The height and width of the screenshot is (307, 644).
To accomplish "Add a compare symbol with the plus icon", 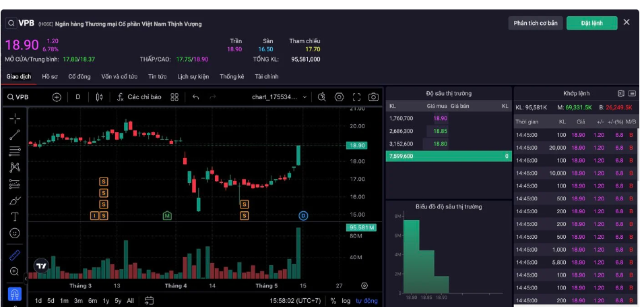I will pyautogui.click(x=57, y=97).
